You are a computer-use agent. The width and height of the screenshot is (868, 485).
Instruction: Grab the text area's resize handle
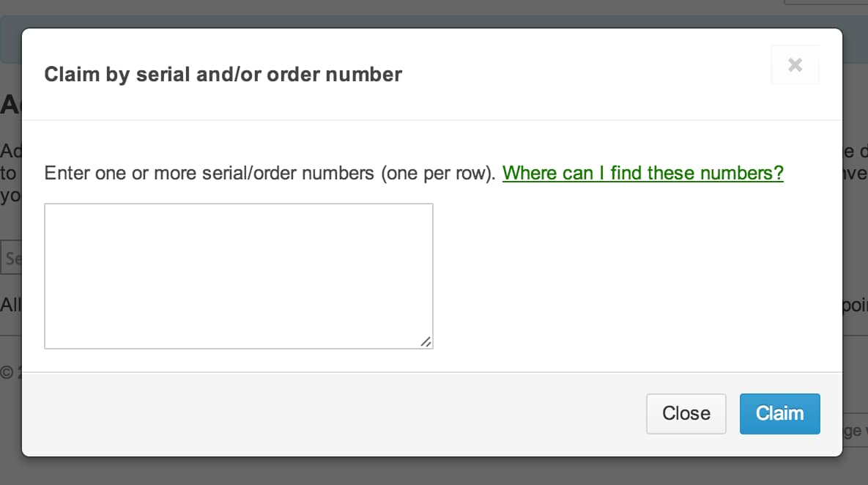pos(426,341)
